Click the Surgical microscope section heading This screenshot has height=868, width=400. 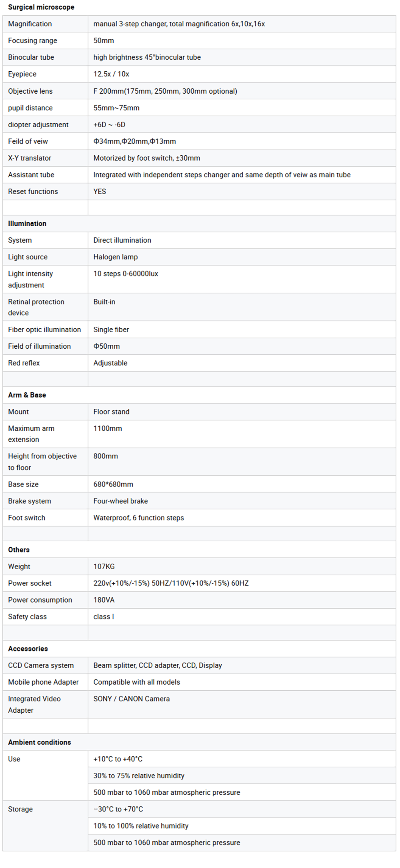41,7
